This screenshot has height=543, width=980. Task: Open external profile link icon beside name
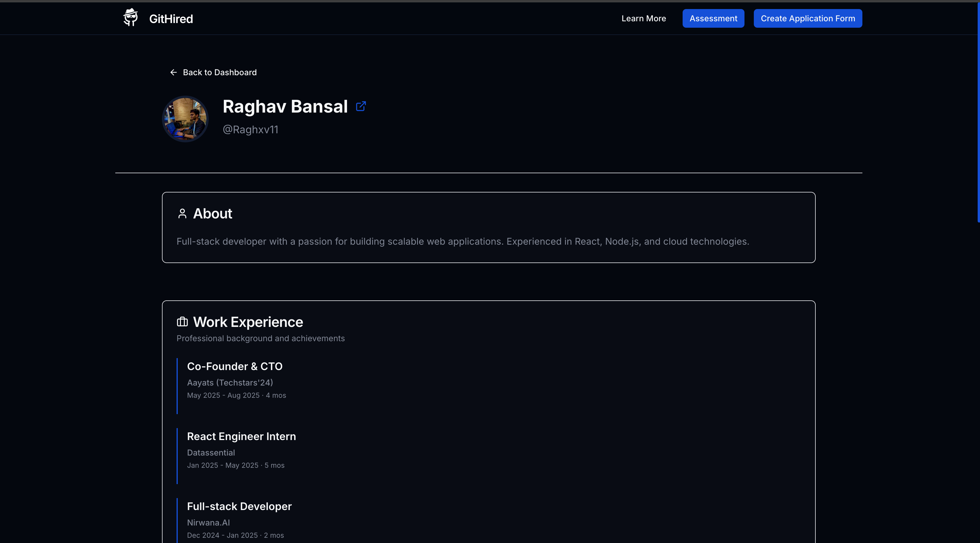[x=361, y=106]
